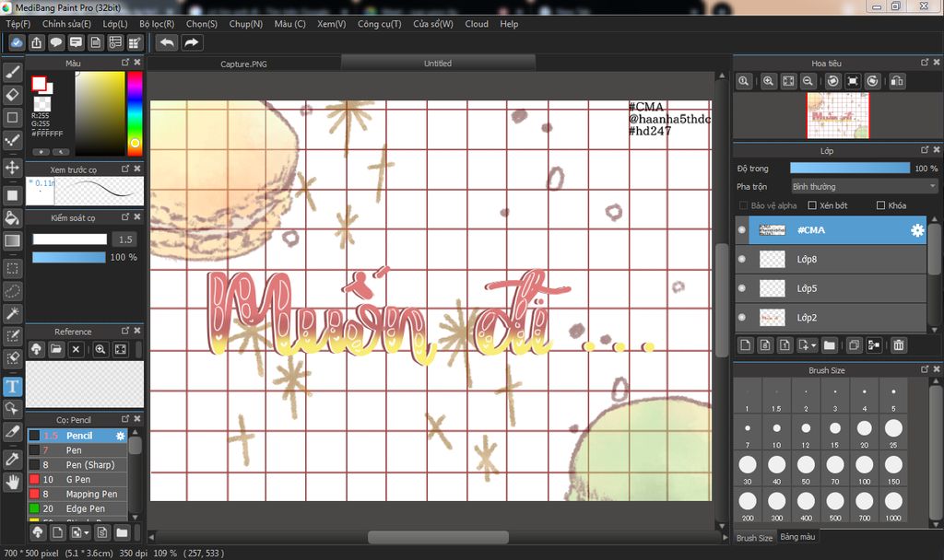Viewport: 944px width, 560px height.
Task: Select the Magic Wand tool
Action: (x=12, y=313)
